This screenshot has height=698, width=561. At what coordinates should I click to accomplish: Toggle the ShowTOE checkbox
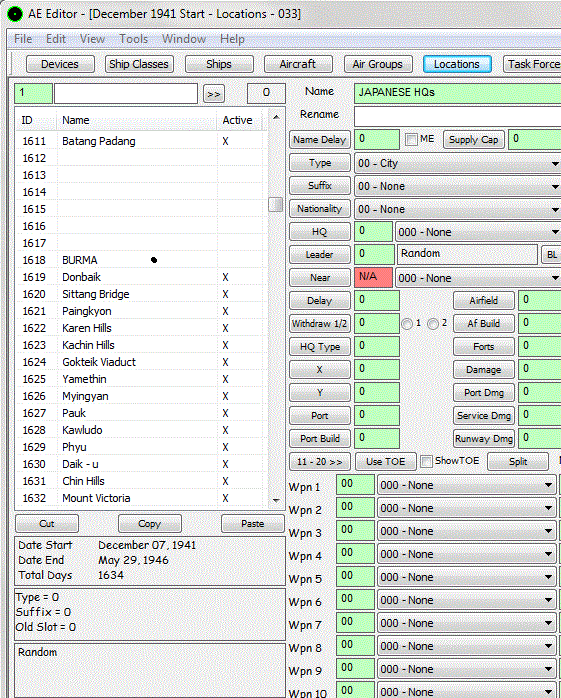(427, 462)
